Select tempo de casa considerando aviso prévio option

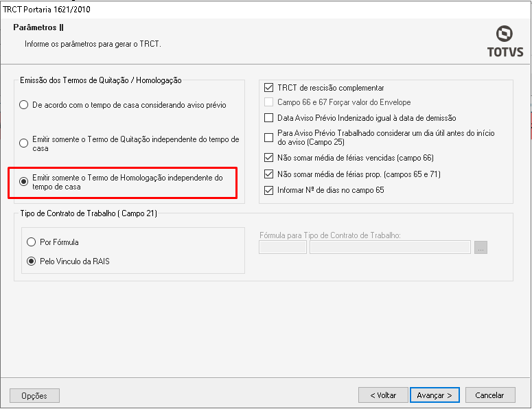[x=24, y=105]
